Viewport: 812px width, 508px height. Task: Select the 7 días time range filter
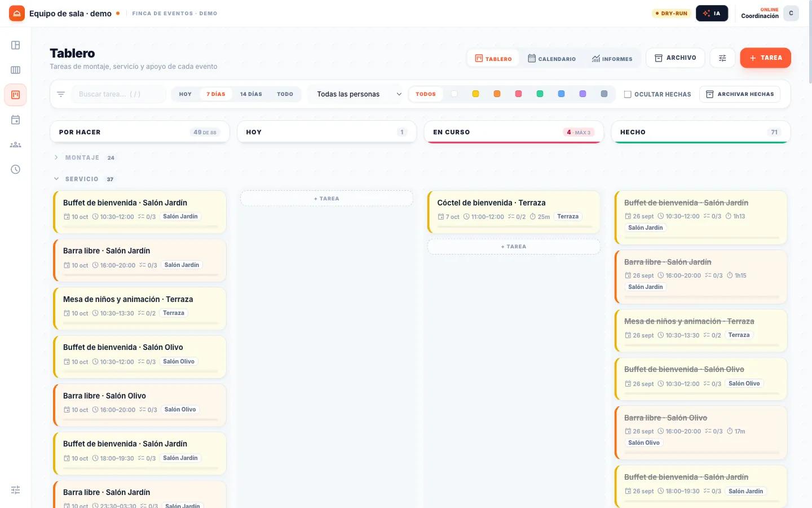point(216,94)
